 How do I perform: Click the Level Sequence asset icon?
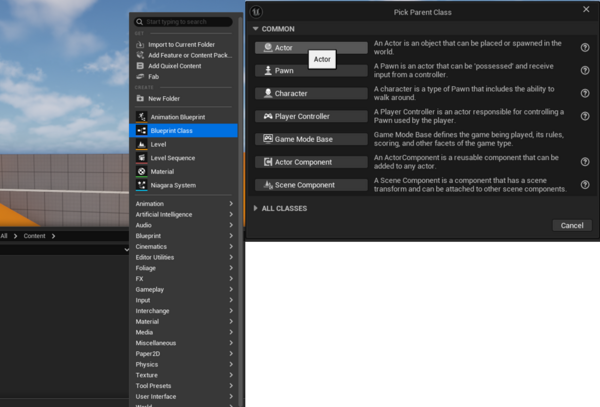coord(142,158)
